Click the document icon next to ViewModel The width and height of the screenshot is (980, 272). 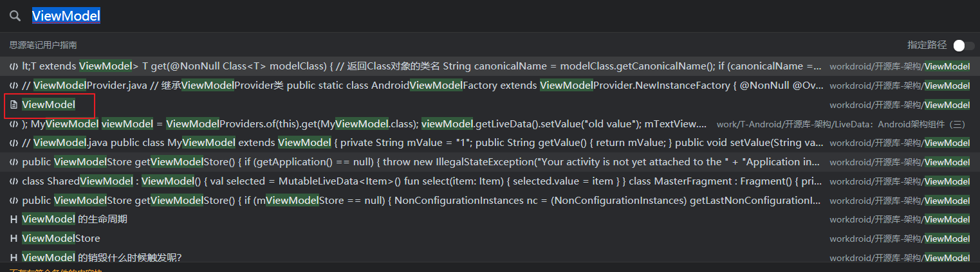pos(14,105)
